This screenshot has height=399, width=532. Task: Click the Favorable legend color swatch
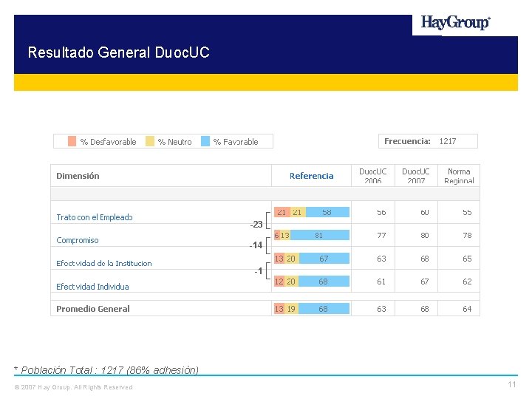click(205, 141)
